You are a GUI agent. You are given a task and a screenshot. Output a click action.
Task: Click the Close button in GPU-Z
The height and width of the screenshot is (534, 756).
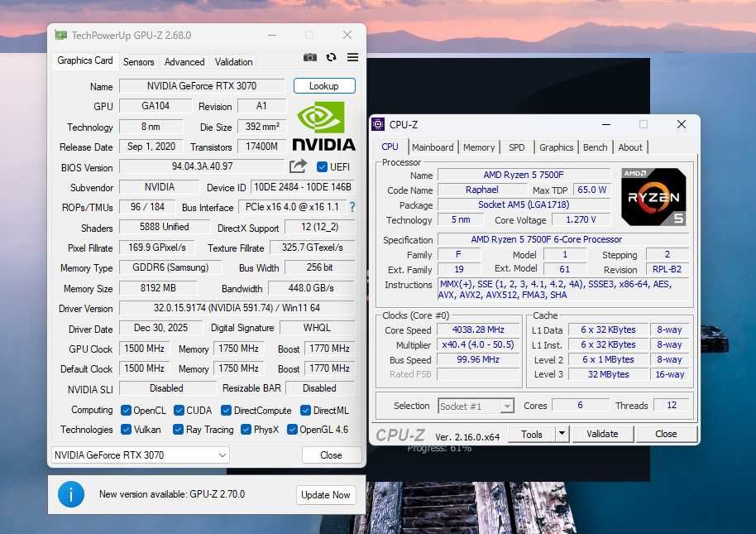(331, 455)
